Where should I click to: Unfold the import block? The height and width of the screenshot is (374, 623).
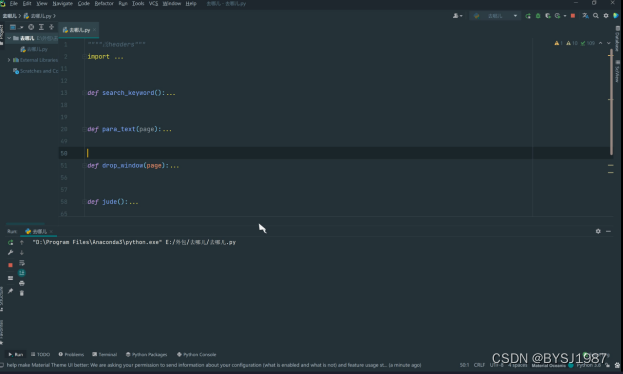pyautogui.click(x=84, y=57)
